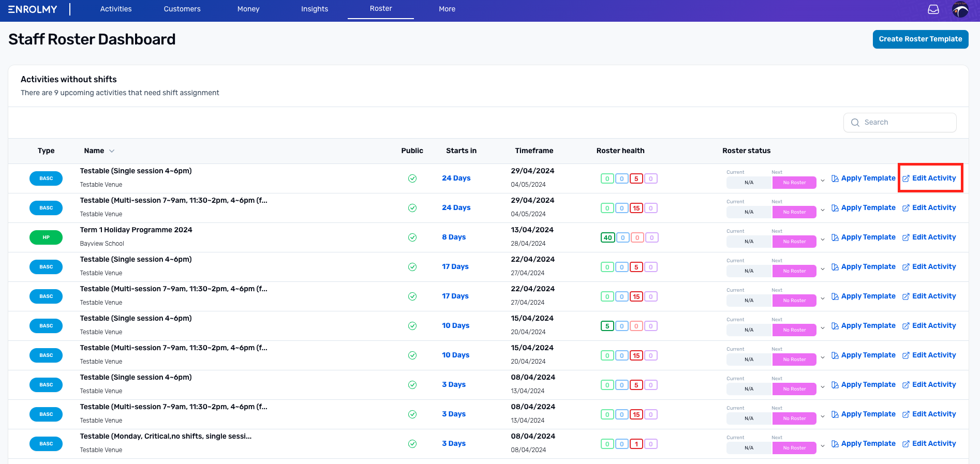Click Edit Activity for Multi-session 08/04/2024
980x464 pixels.
(x=929, y=414)
